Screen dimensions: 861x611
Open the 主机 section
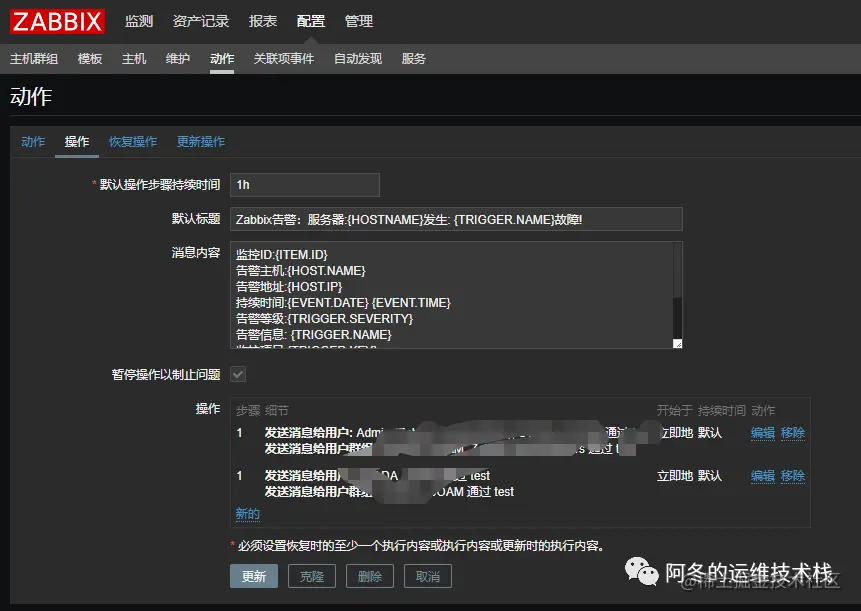point(134,58)
